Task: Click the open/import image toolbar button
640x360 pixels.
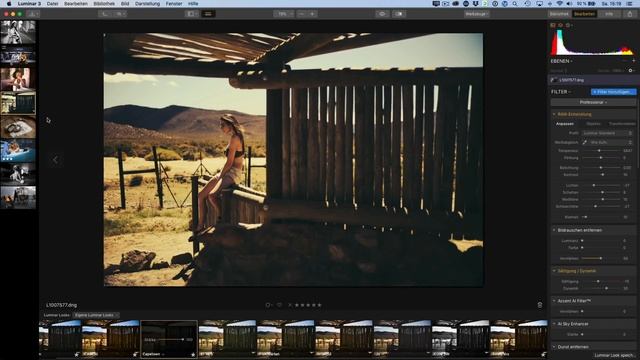Action: (x=33, y=14)
